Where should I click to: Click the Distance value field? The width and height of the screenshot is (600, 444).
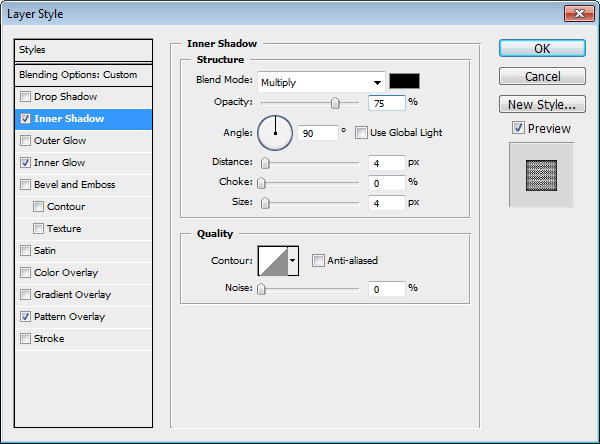pos(386,163)
